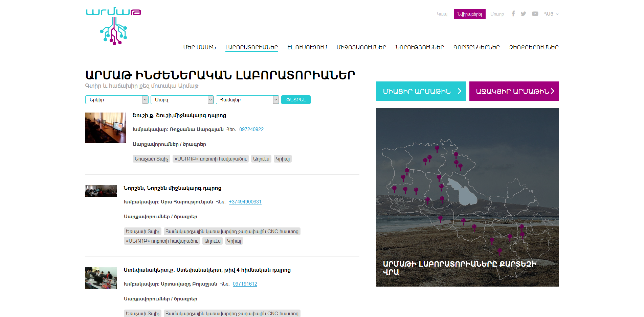644x317 pixels.
Task: Open Ստեփանակերտ թիվ 4 հիմնական դպրոց title
Action: click(207, 270)
